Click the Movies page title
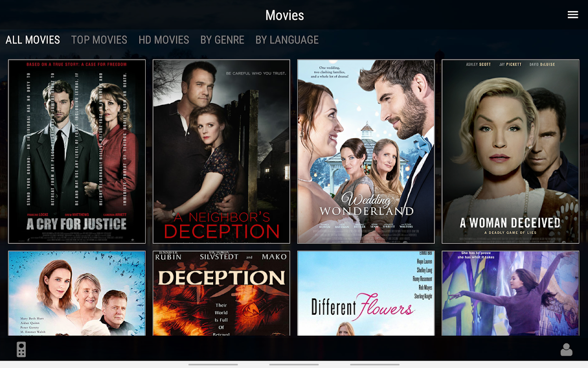This screenshot has width=588, height=368. pos(285,15)
